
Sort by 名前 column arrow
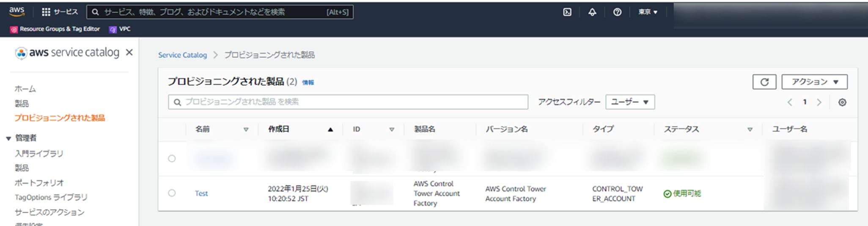coord(246,130)
